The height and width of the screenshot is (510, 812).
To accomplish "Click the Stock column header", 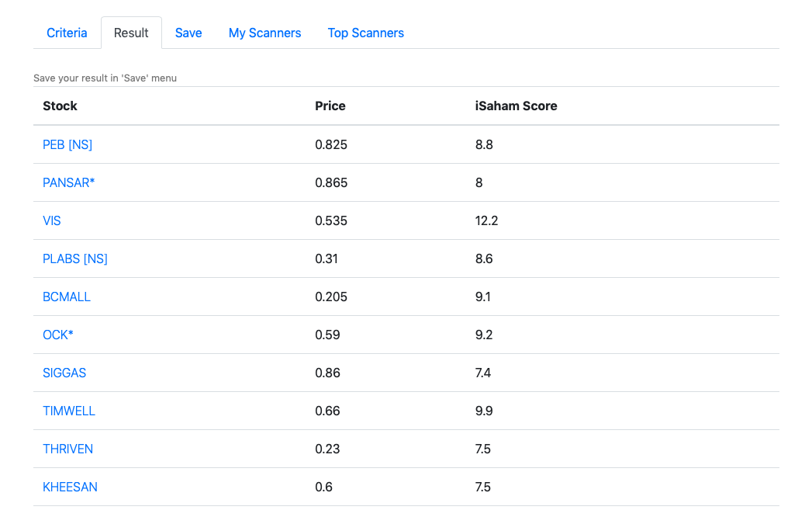I will [60, 106].
